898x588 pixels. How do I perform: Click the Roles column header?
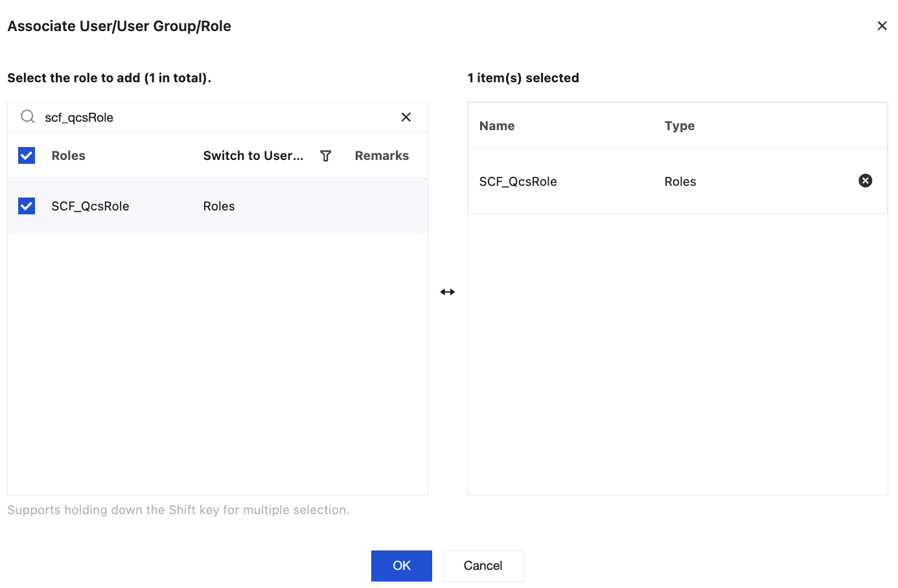pos(69,156)
